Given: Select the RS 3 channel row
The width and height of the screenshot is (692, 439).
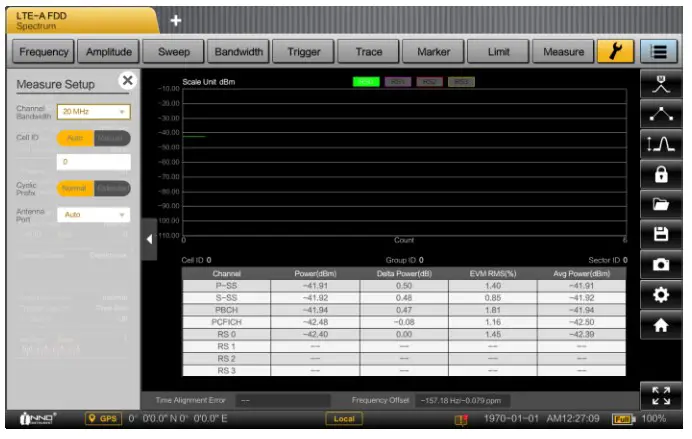Looking at the screenshot, I should [x=404, y=371].
